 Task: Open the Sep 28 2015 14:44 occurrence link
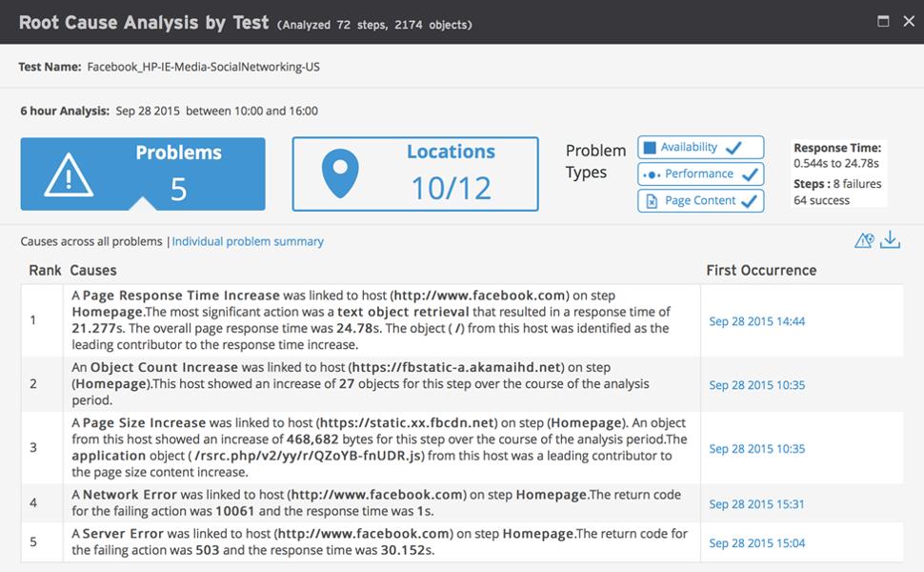point(756,321)
